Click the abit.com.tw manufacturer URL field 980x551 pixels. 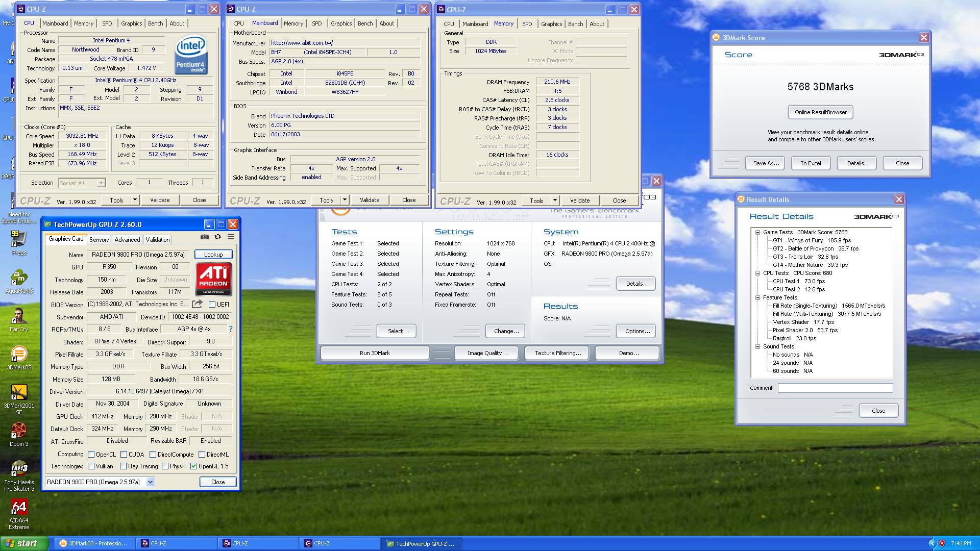tap(345, 43)
